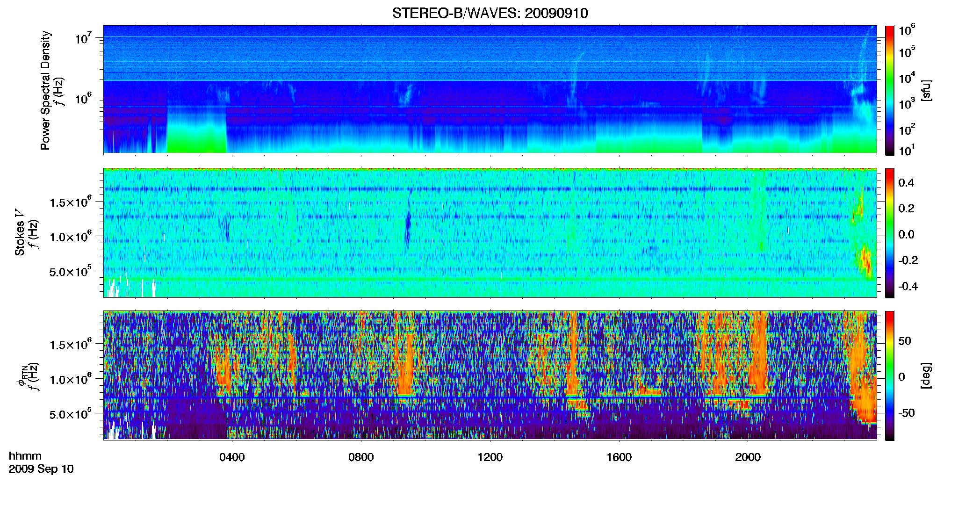Select the 10^7 frequency tick label
The height and width of the screenshot is (505, 980).
(x=84, y=38)
